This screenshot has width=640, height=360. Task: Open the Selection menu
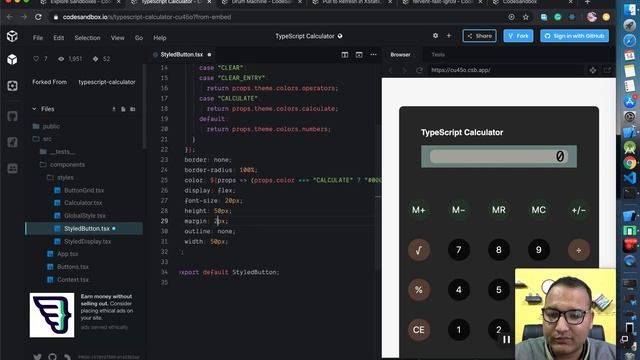87,38
